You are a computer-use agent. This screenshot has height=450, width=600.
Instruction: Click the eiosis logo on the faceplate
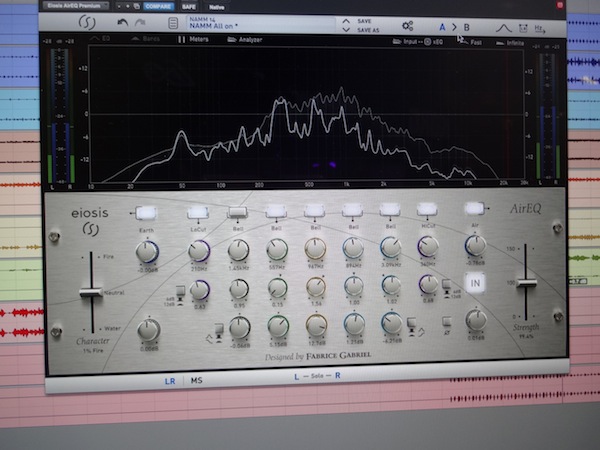click(90, 222)
